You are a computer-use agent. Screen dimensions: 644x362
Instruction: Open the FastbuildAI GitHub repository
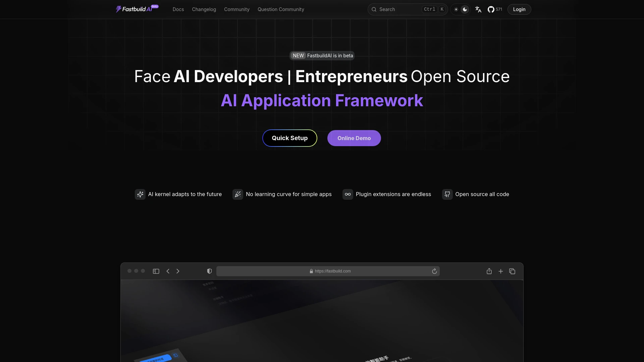point(490,9)
